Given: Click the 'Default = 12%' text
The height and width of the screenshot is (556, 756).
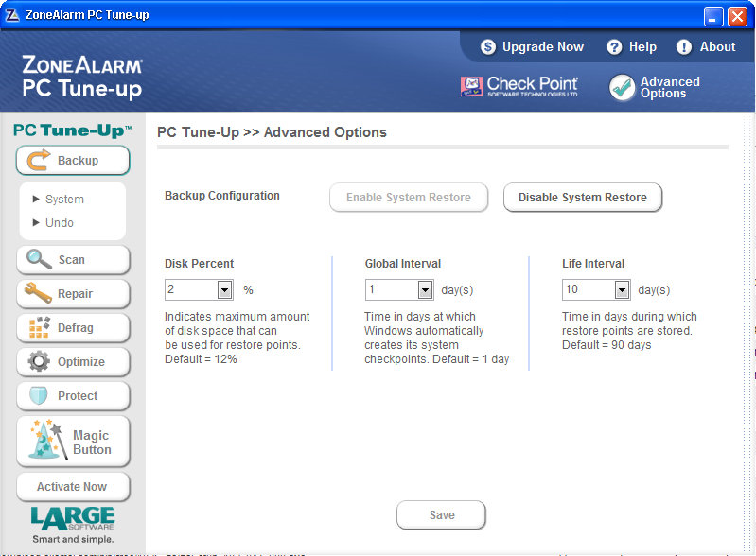Looking at the screenshot, I should tap(201, 359).
